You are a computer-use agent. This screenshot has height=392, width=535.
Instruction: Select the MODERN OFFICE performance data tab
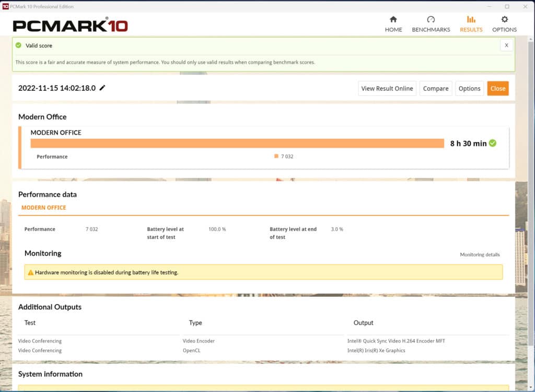pyautogui.click(x=44, y=208)
